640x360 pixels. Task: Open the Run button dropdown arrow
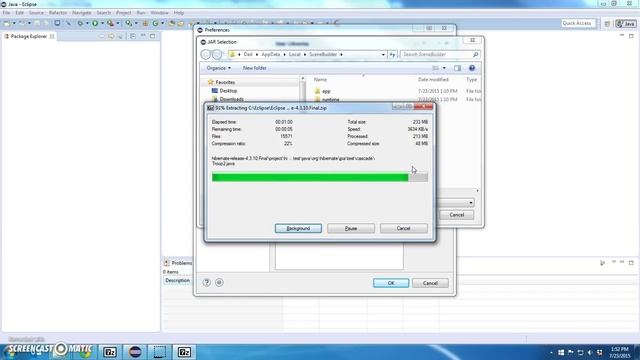[102, 23]
